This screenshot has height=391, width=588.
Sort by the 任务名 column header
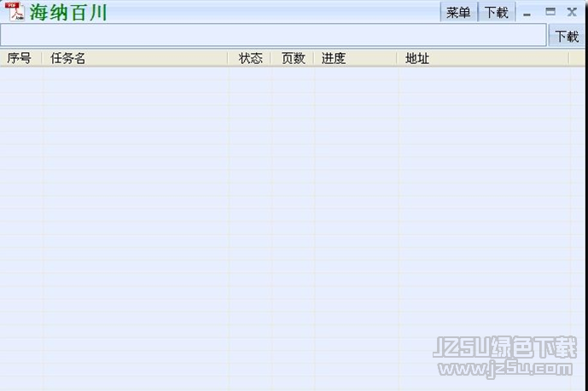tap(135, 58)
